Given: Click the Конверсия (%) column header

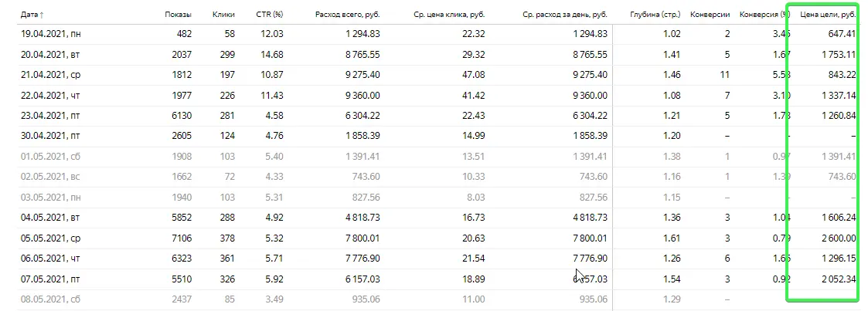Looking at the screenshot, I should coord(761,15).
